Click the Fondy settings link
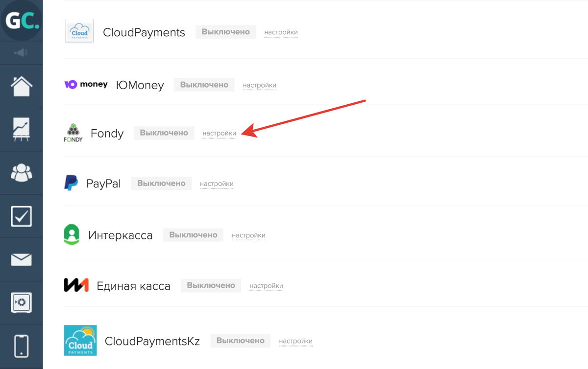Image resolution: width=588 pixels, height=369 pixels. click(x=219, y=133)
